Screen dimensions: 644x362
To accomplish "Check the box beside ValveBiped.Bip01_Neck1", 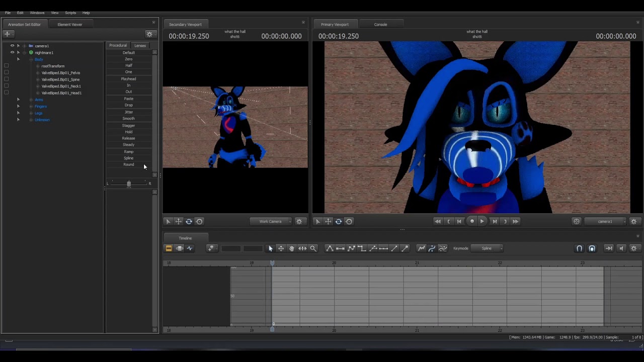I will (6, 86).
